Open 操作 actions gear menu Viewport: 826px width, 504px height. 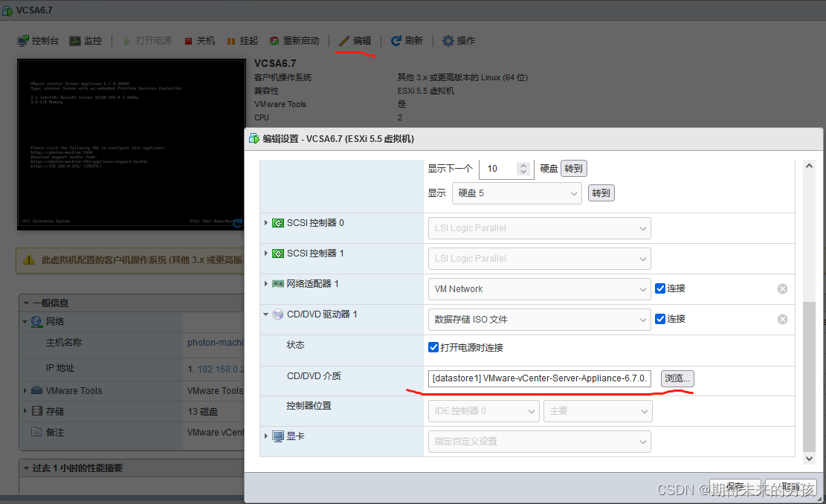459,41
